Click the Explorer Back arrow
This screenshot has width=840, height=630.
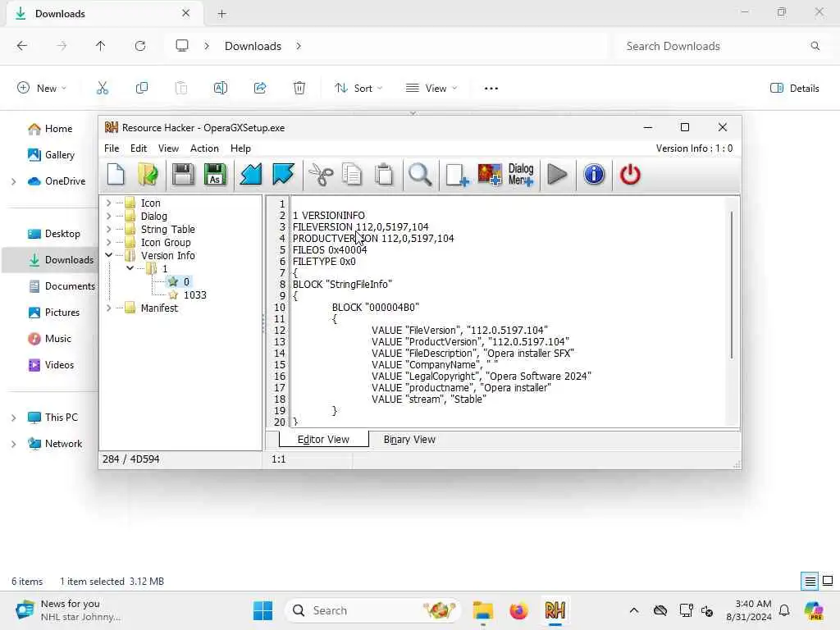pyautogui.click(x=22, y=46)
